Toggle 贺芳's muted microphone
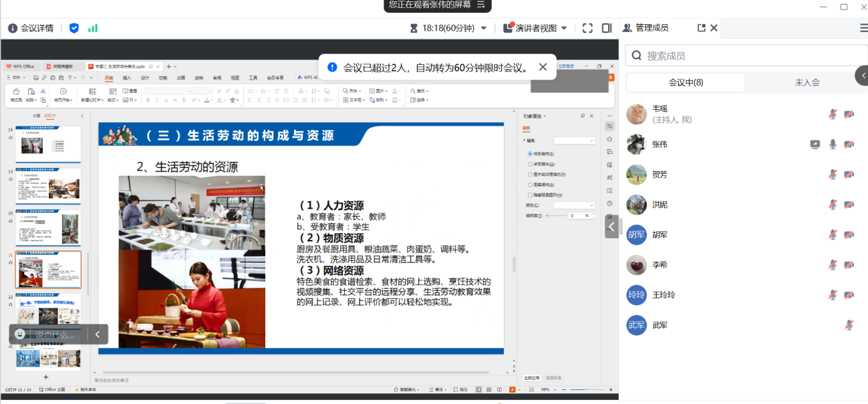Viewport: 868px width, 404px height. (833, 175)
